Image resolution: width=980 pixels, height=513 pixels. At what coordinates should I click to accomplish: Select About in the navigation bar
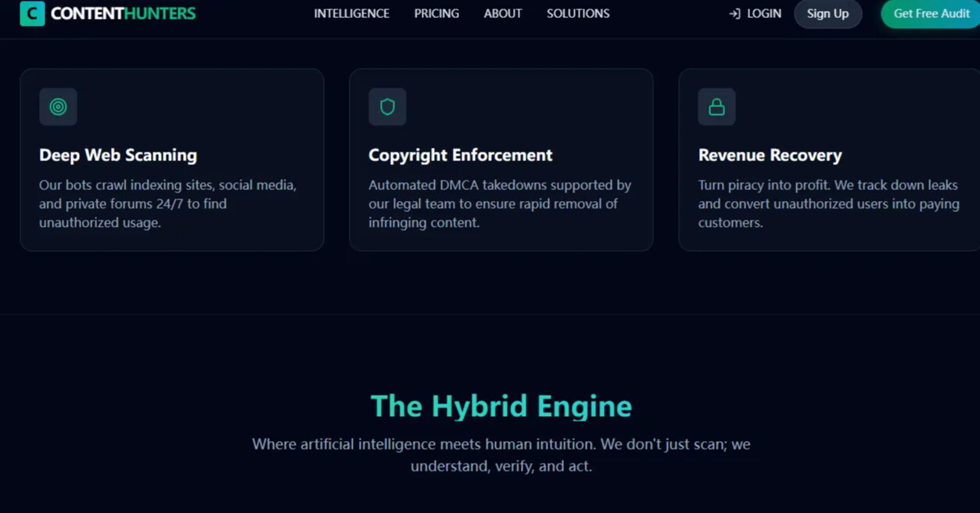click(502, 13)
